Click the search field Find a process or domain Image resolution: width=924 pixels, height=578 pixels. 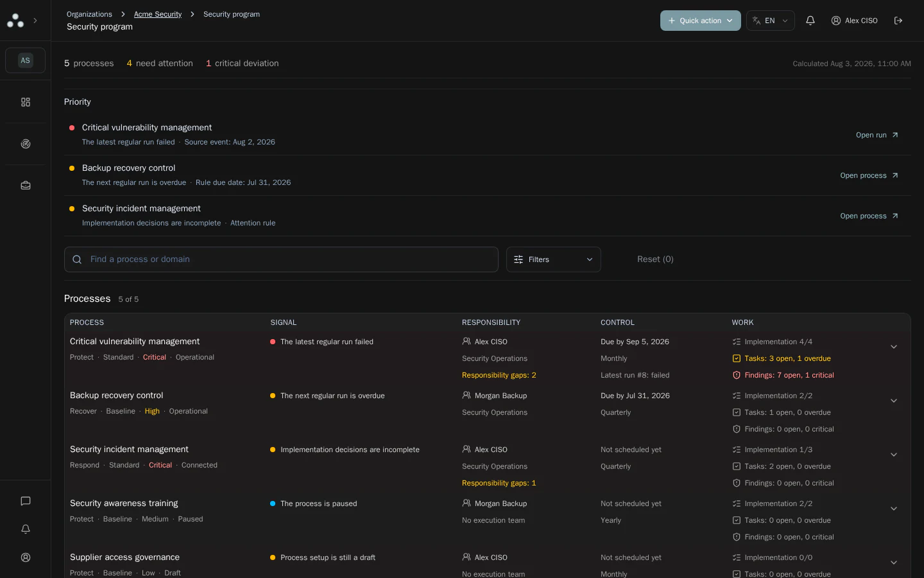pyautogui.click(x=281, y=259)
